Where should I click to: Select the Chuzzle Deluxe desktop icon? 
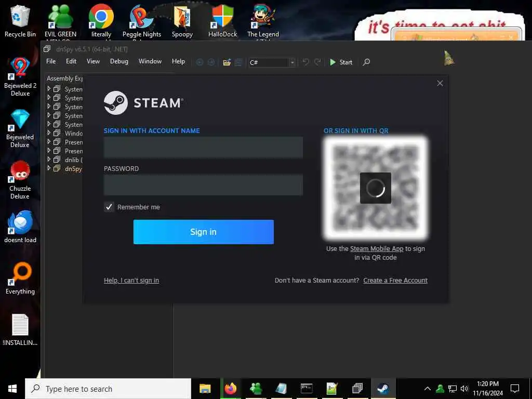[20, 180]
